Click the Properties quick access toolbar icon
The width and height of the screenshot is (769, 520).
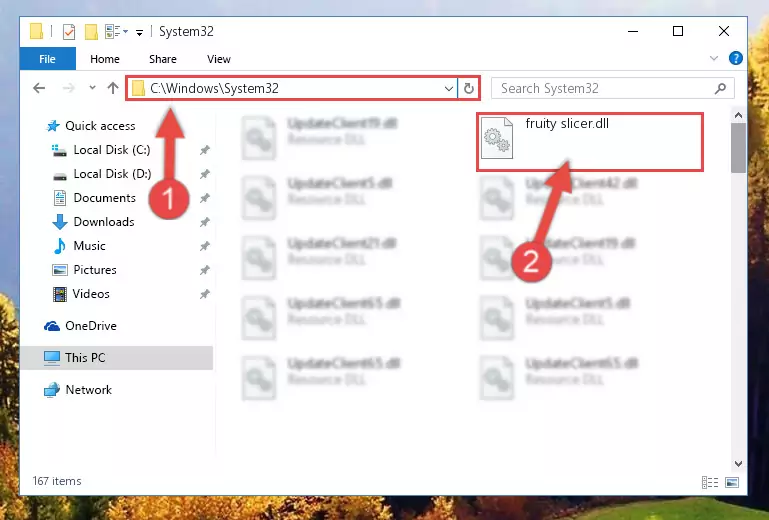[69, 32]
